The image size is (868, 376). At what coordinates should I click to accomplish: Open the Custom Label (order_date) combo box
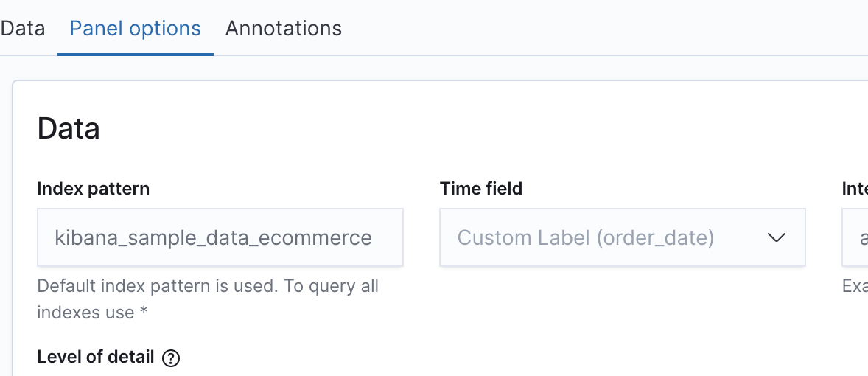tap(586, 238)
